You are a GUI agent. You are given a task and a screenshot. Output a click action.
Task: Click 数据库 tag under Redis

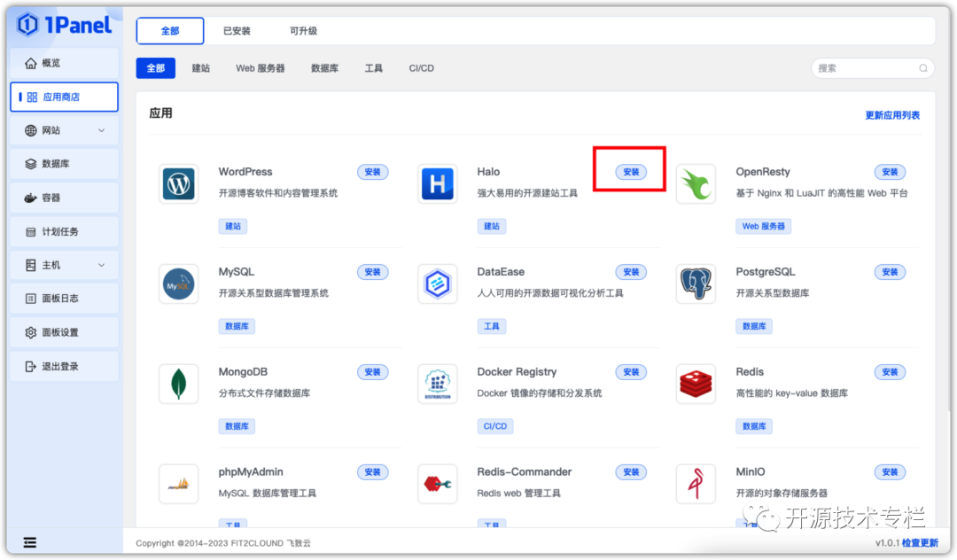(x=754, y=426)
